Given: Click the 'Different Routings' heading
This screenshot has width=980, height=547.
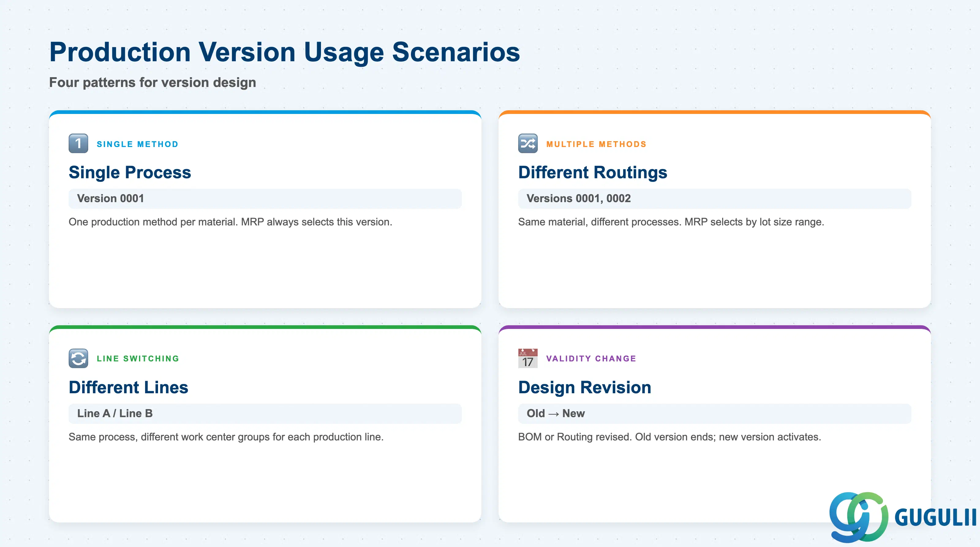Looking at the screenshot, I should tap(593, 172).
